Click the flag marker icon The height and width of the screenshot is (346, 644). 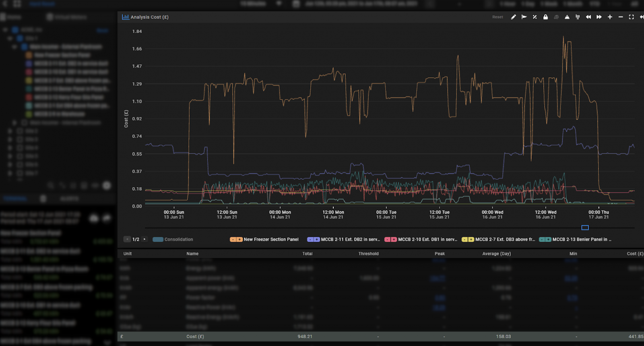pos(524,17)
